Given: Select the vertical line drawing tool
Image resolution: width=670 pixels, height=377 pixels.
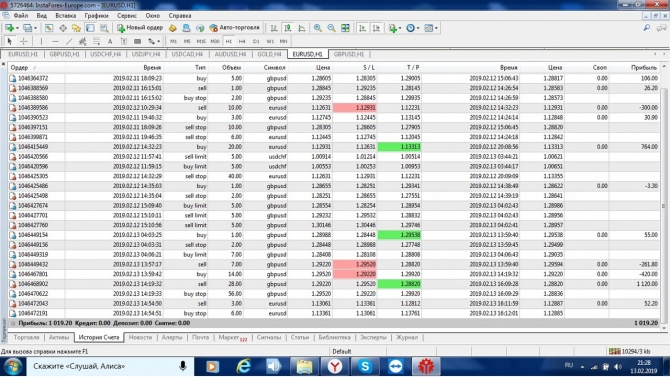Looking at the screenshot, I should coord(41,41).
